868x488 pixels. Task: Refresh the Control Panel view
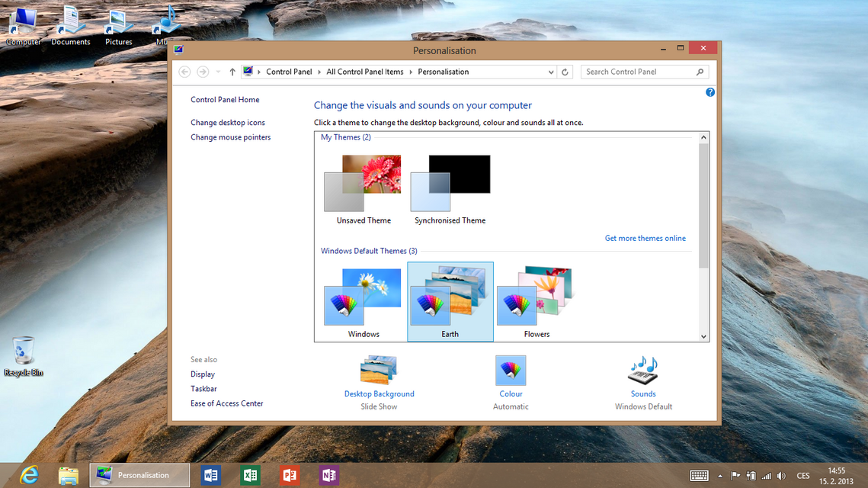[x=564, y=71]
